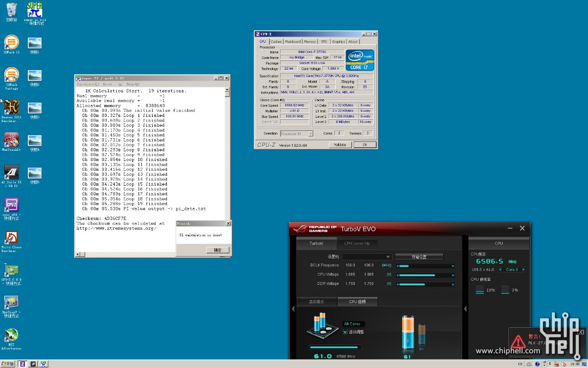The width and height of the screenshot is (588, 368).
Task: Select the Memory tab in CPU-Z
Action: (x=310, y=42)
